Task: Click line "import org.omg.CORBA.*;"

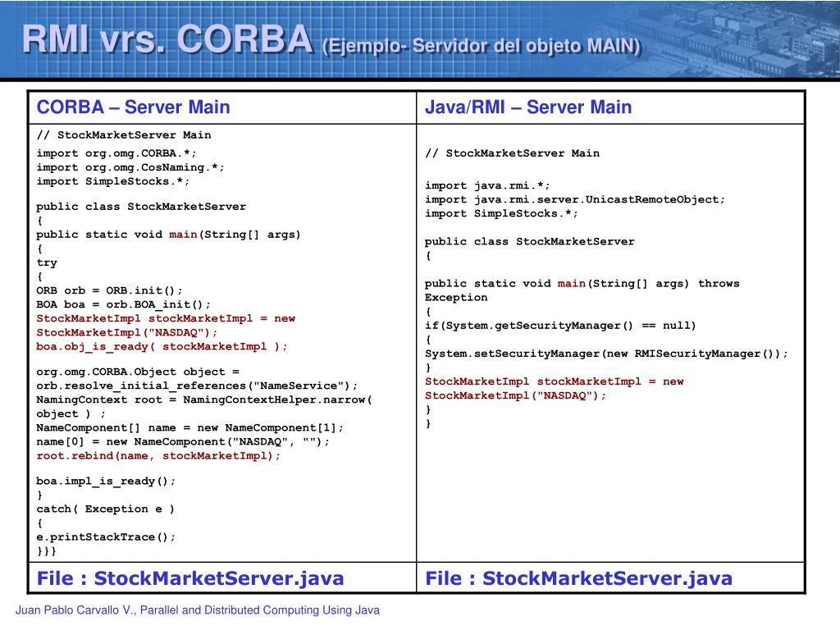Action: (x=116, y=153)
